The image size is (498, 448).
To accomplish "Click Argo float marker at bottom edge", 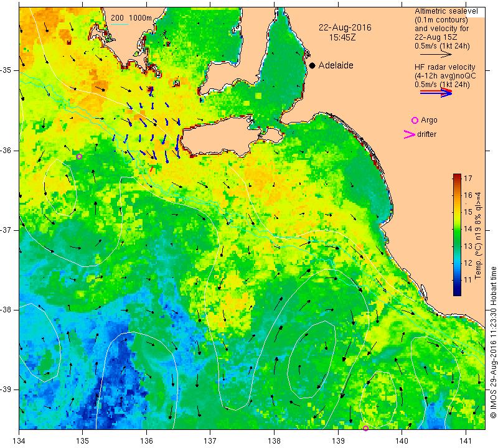I will (365, 428).
